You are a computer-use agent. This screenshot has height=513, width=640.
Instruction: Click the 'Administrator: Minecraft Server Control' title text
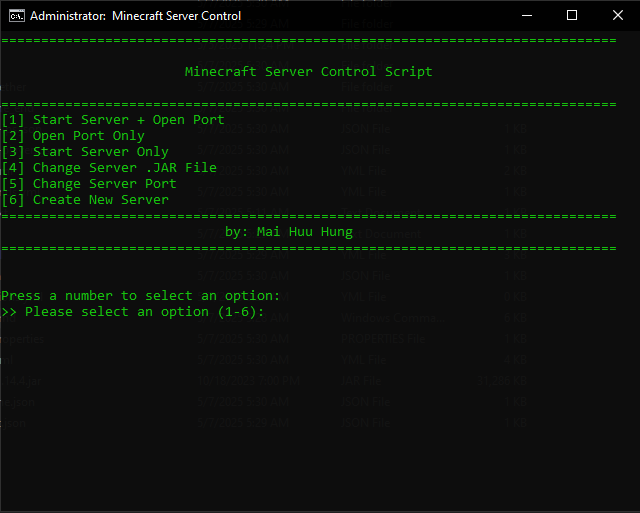coord(135,16)
